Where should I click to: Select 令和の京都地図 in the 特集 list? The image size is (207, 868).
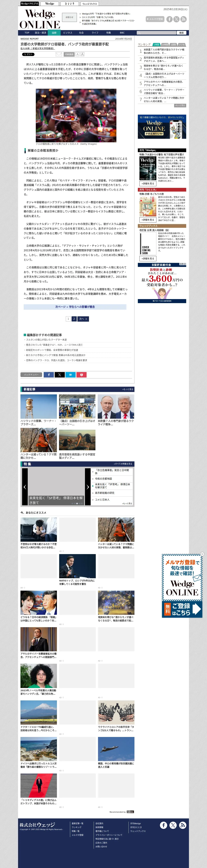(103, 478)
